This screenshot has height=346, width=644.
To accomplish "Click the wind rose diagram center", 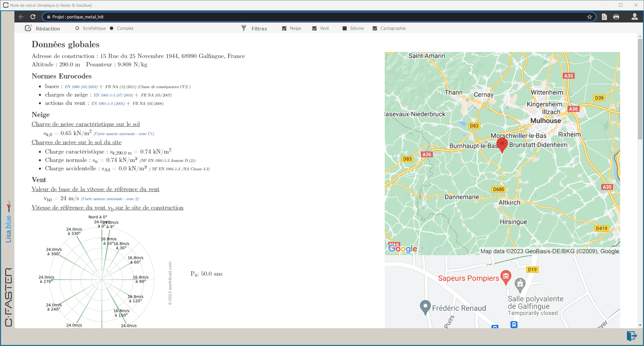I will pos(102,279).
